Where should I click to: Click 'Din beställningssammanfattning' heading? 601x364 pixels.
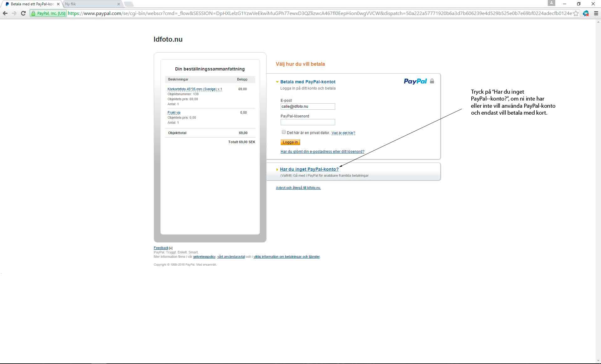click(210, 69)
